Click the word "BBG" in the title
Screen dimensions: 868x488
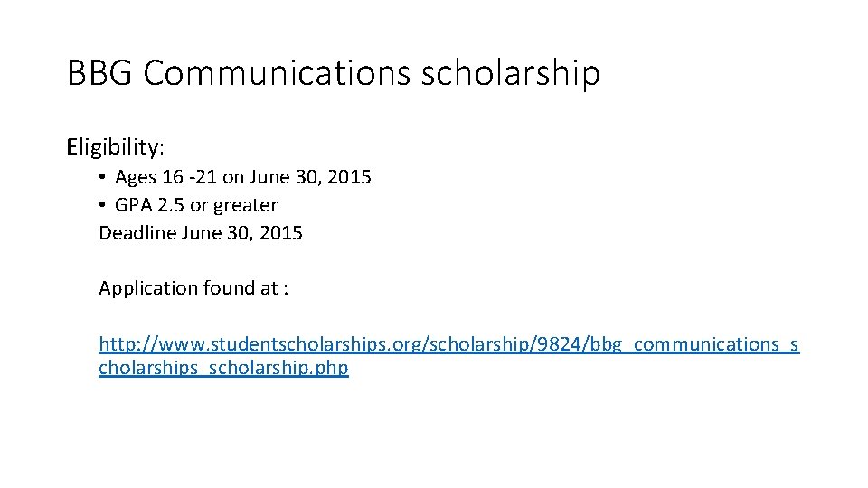pos(99,73)
